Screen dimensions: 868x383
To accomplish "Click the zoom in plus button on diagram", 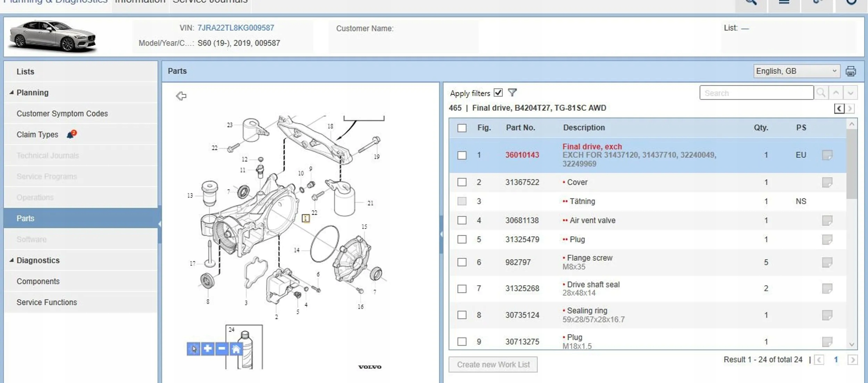I will point(208,349).
